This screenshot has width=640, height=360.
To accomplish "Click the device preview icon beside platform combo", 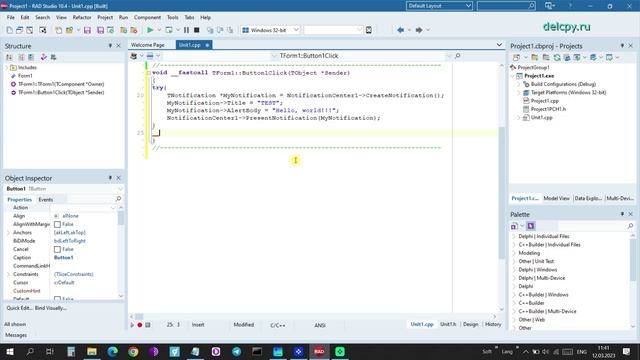I will point(369,30).
